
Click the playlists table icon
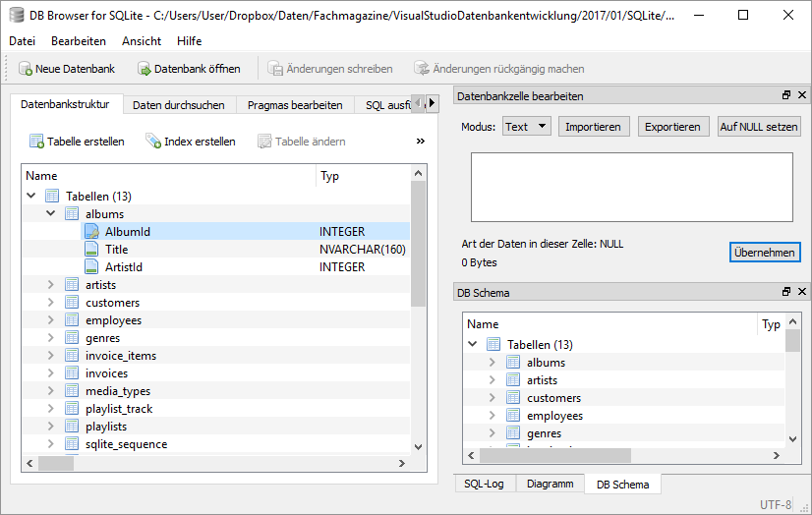click(x=72, y=426)
